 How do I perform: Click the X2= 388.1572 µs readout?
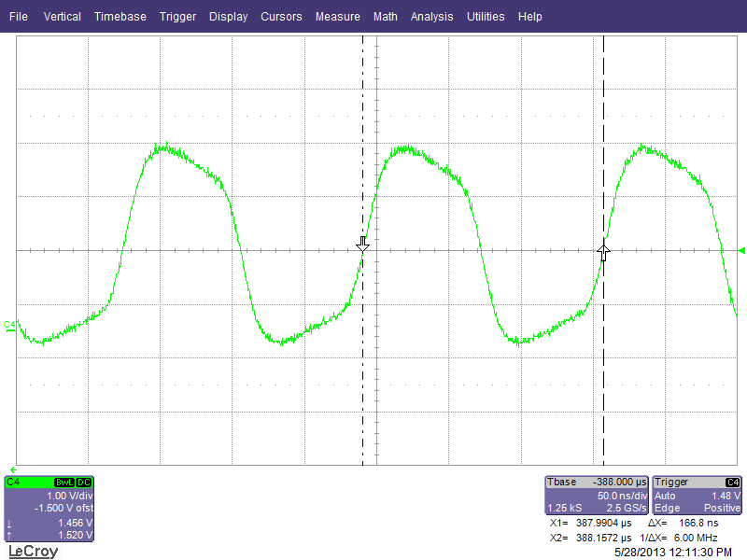click(x=591, y=538)
